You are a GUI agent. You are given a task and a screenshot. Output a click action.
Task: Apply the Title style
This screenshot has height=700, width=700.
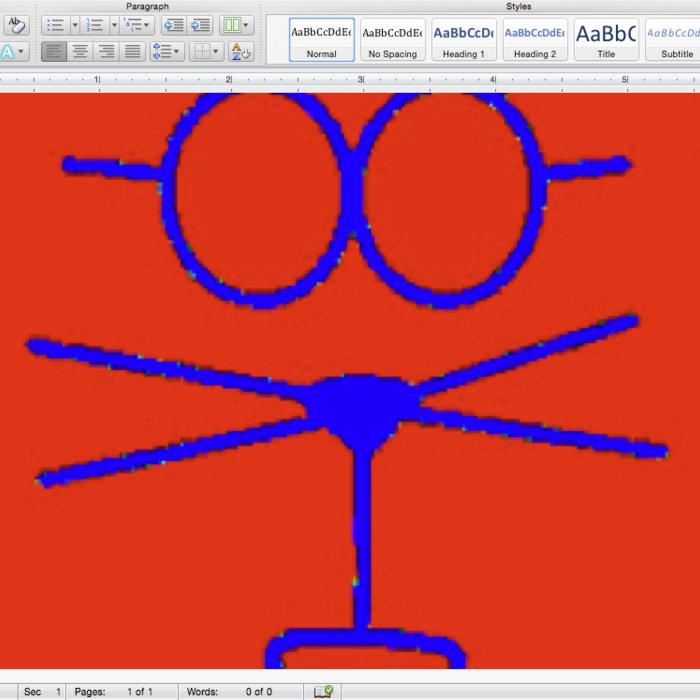606,39
